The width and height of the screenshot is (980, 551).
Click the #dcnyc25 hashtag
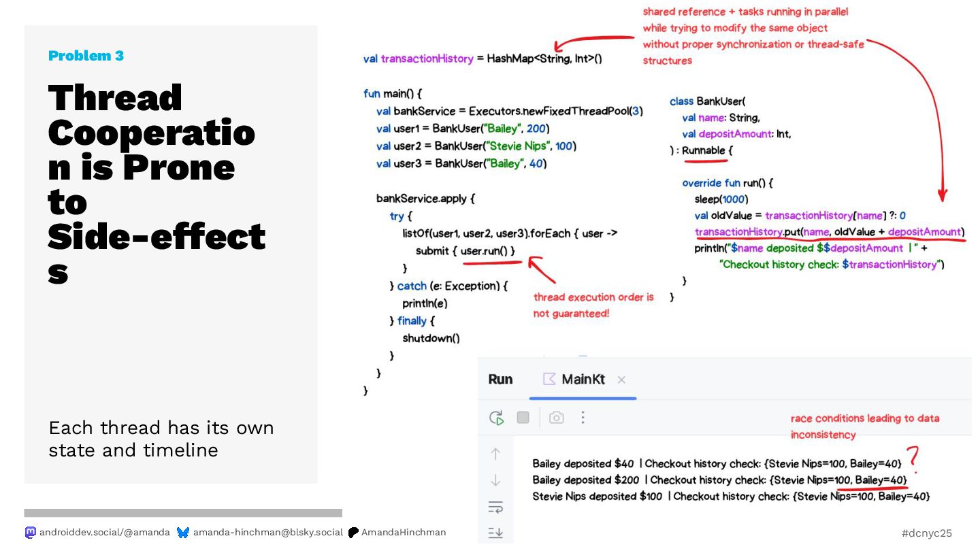tap(927, 533)
